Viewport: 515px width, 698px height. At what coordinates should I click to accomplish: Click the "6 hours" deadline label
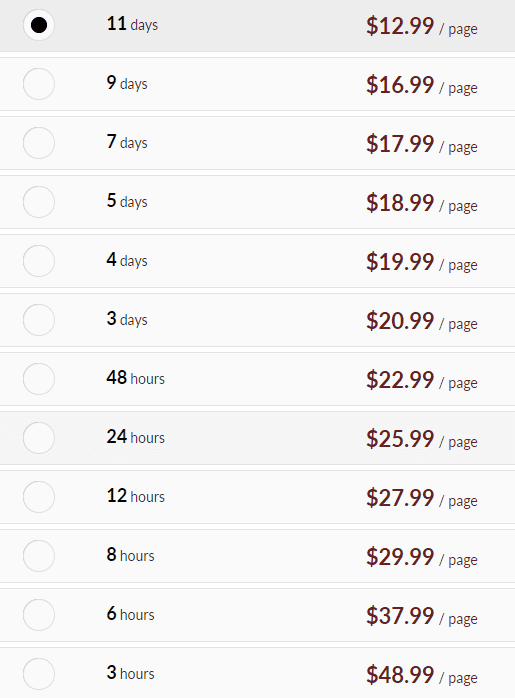point(130,614)
